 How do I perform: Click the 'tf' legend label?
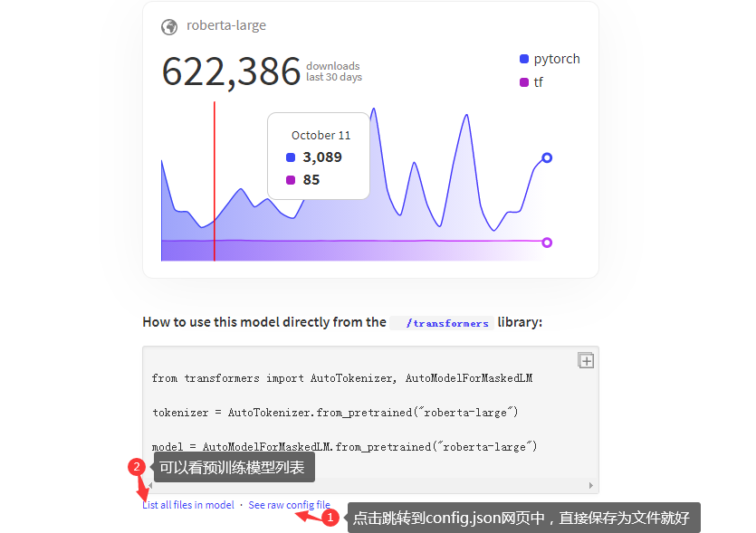(538, 82)
